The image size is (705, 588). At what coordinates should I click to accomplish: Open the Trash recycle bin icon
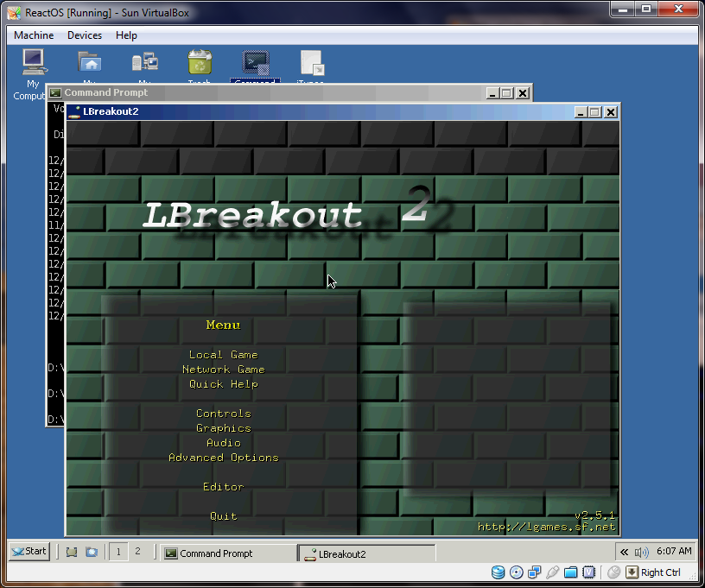pos(200,63)
